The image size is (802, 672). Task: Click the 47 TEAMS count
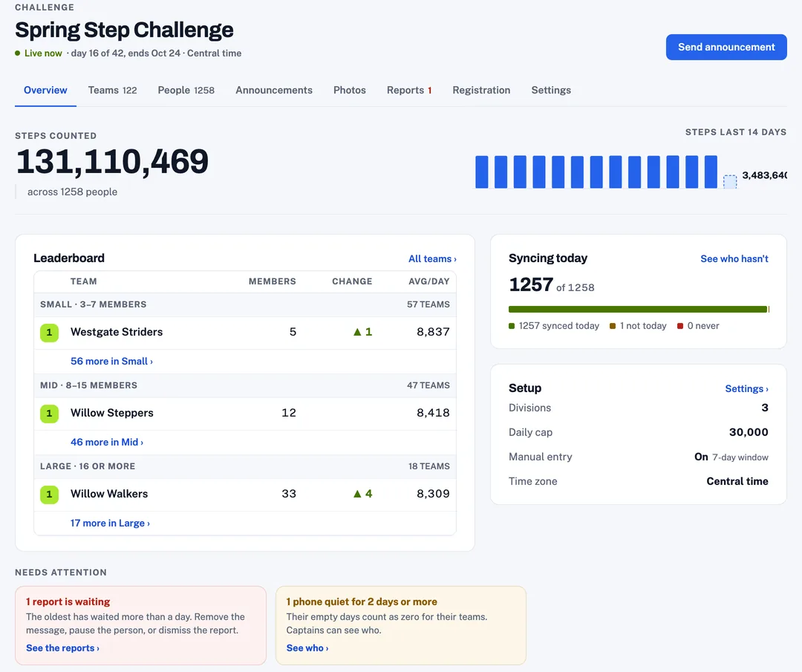428,385
